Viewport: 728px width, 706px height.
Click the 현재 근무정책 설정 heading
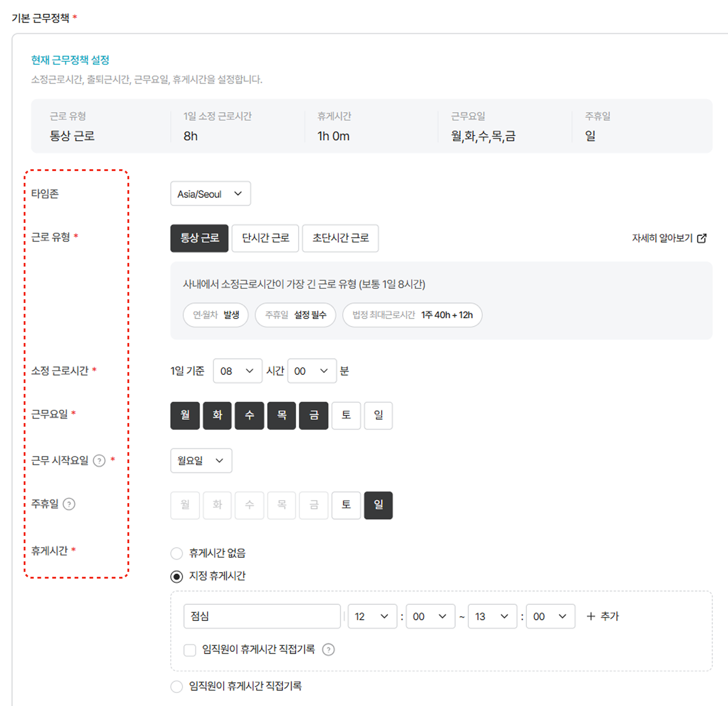click(x=70, y=60)
